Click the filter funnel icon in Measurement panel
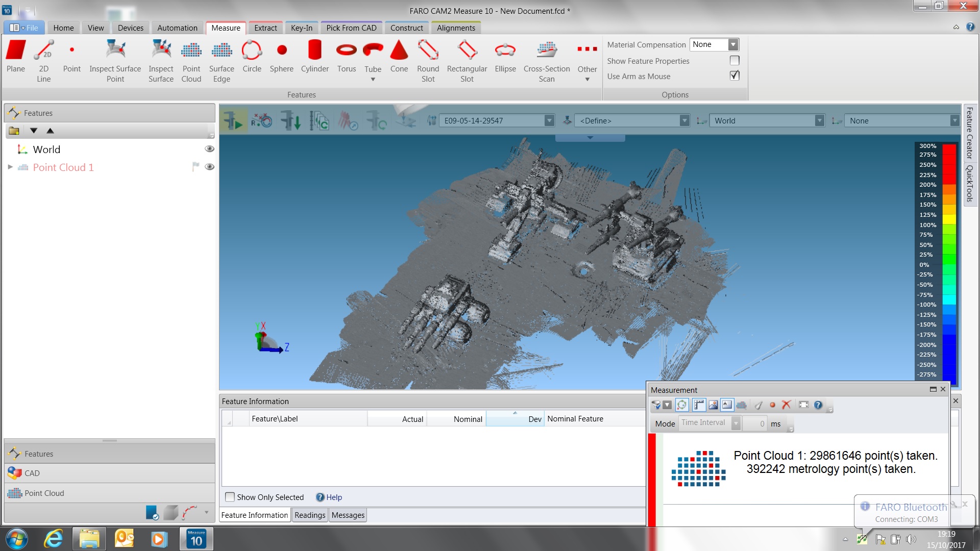 (x=656, y=405)
